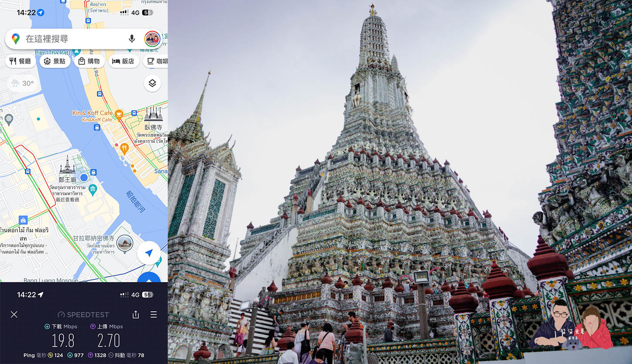Select the 鄭王廟 temple landmark marker
The height and width of the screenshot is (364, 632).
pyautogui.click(x=68, y=165)
